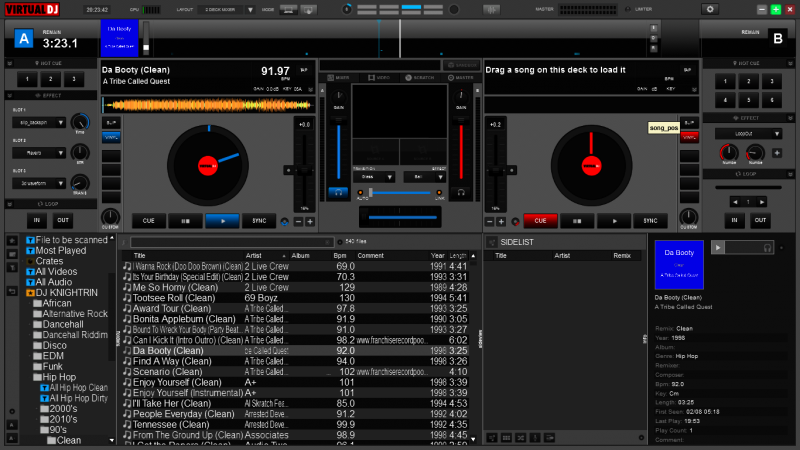Click deck A headphone cue button
The image size is (800, 450).
coord(338,191)
